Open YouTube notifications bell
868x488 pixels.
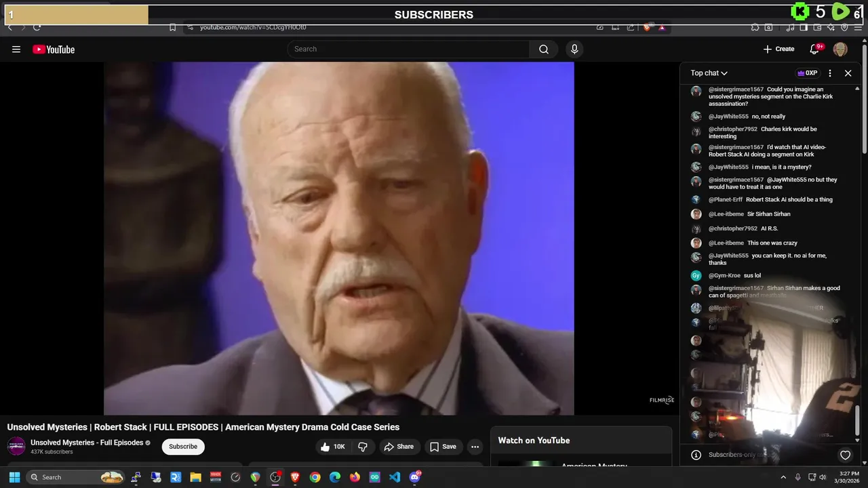(x=816, y=49)
